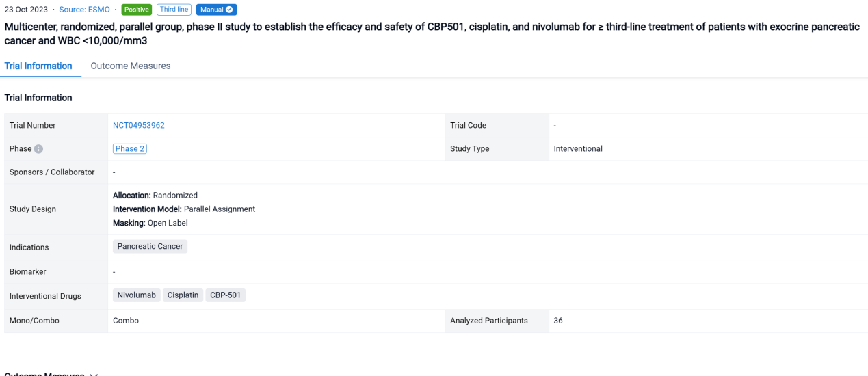Click the Interventional study type value
The height and width of the screenshot is (376, 868).
point(578,149)
